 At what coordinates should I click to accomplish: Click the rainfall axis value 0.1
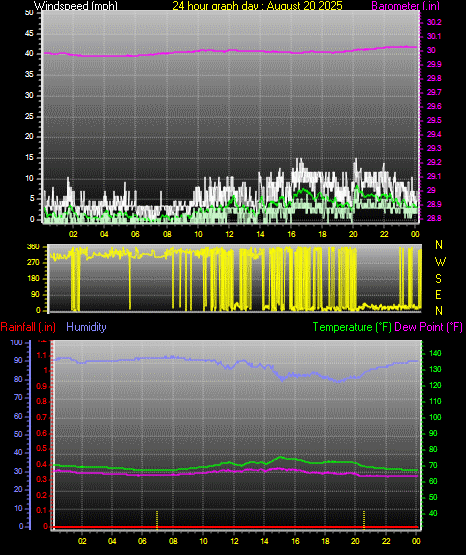pos(42,511)
